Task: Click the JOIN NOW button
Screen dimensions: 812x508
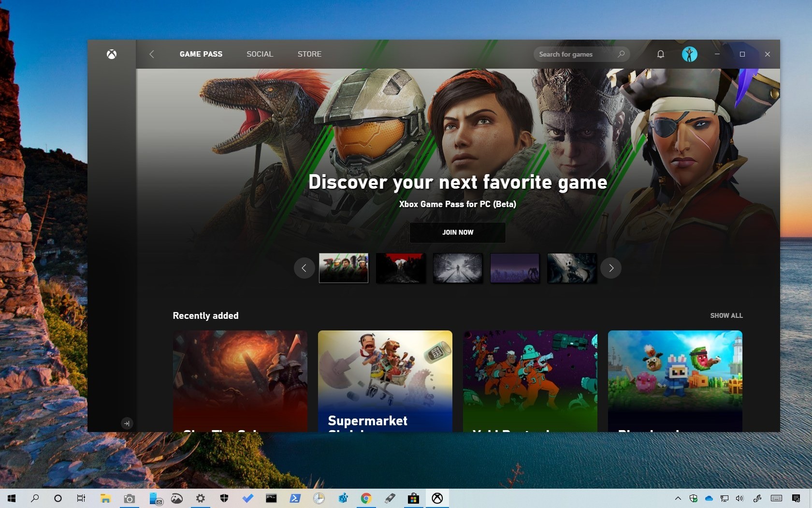Action: 457,233
